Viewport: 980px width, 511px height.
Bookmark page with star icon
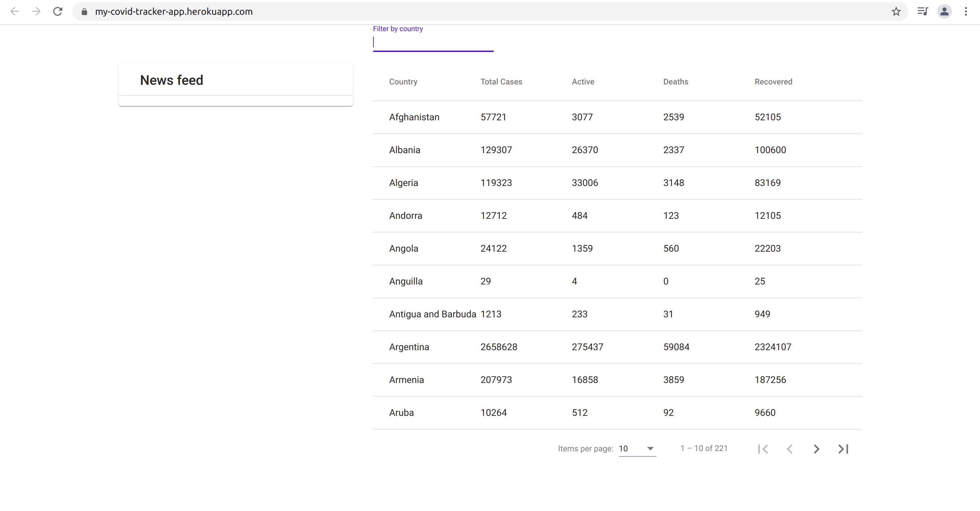pos(896,11)
